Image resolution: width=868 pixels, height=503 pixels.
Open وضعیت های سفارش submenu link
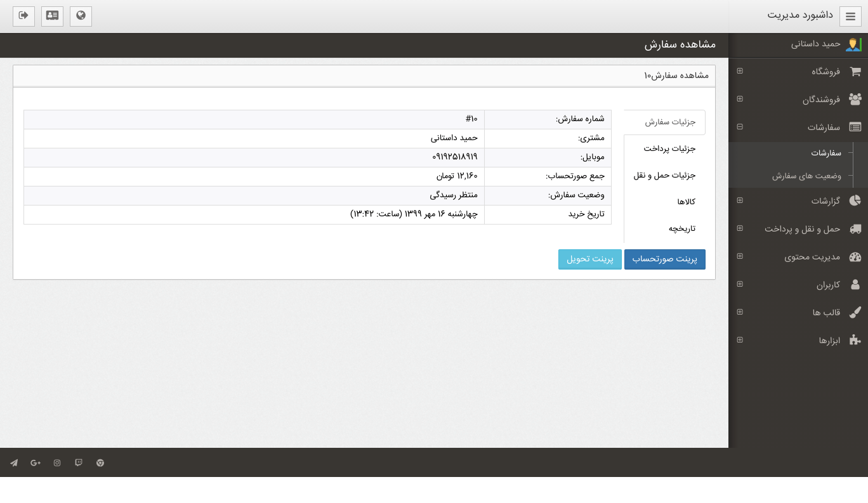[x=806, y=176]
